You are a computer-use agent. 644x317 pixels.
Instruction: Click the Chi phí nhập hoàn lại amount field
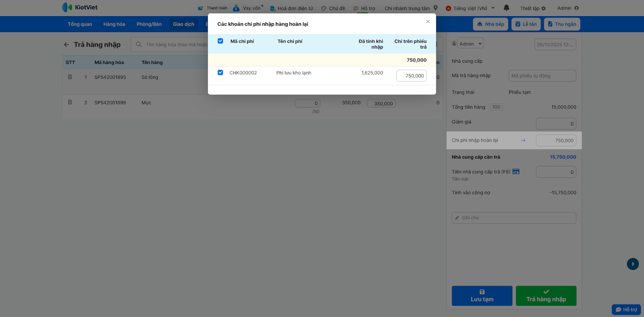click(556, 140)
